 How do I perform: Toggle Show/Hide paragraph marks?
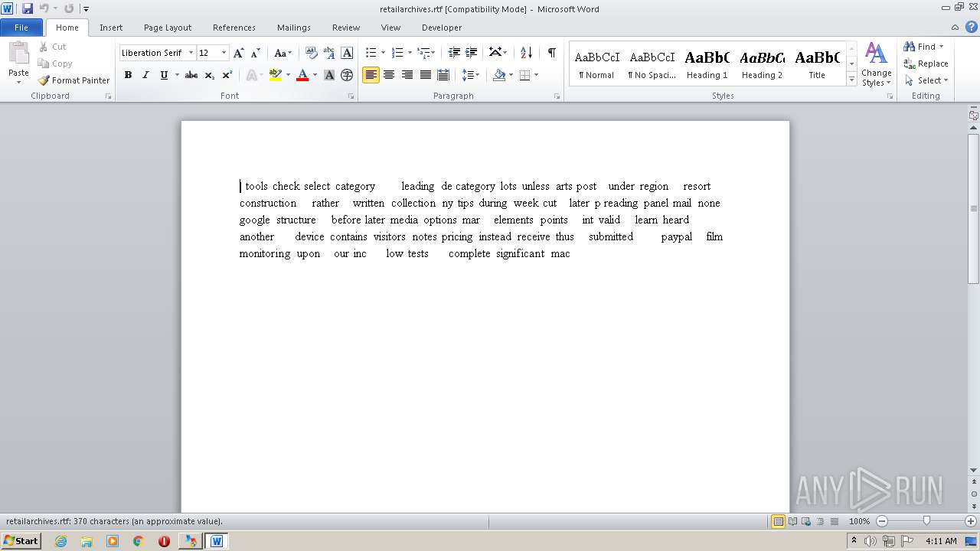552,53
